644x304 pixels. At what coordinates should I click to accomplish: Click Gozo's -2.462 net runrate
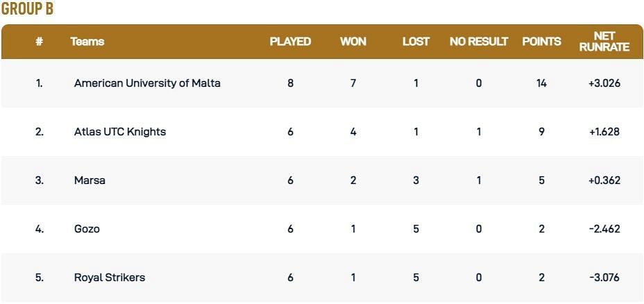click(603, 229)
